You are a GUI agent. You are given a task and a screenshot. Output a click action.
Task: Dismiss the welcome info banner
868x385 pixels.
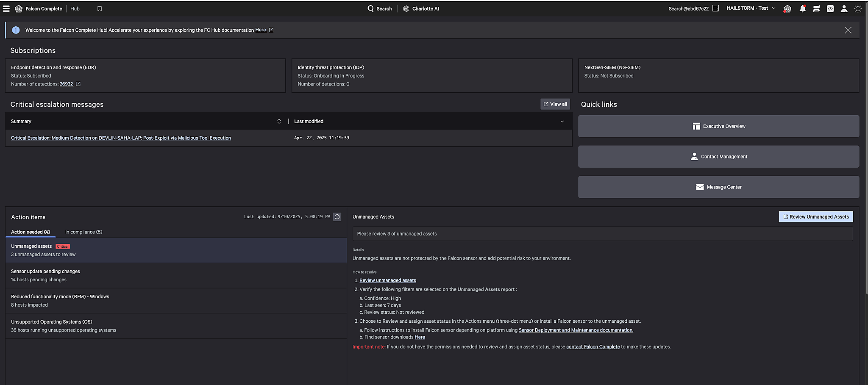pyautogui.click(x=848, y=30)
